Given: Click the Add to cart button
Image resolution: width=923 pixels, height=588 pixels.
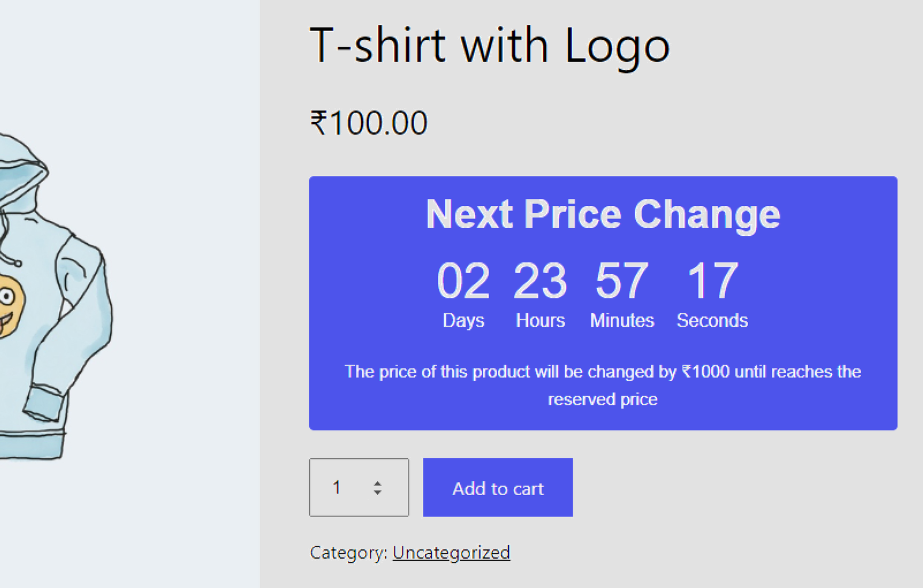Looking at the screenshot, I should 497,488.
